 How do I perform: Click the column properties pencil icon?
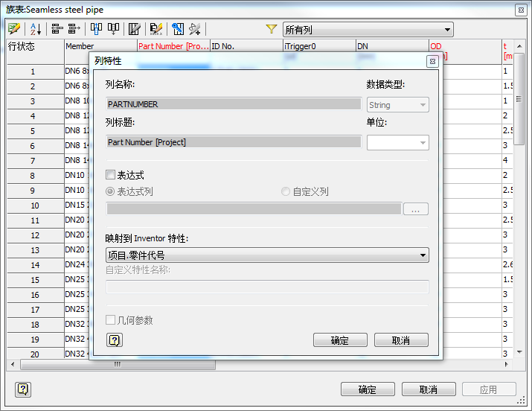click(x=135, y=29)
